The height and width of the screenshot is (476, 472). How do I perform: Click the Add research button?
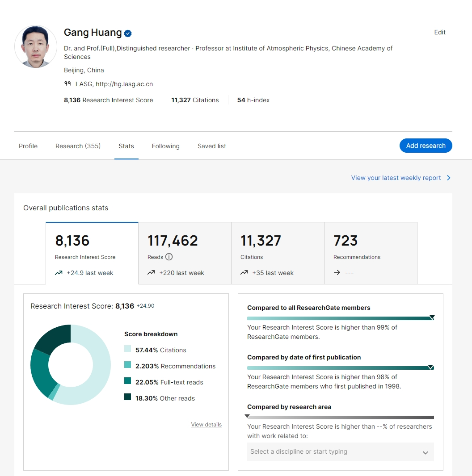tap(426, 146)
